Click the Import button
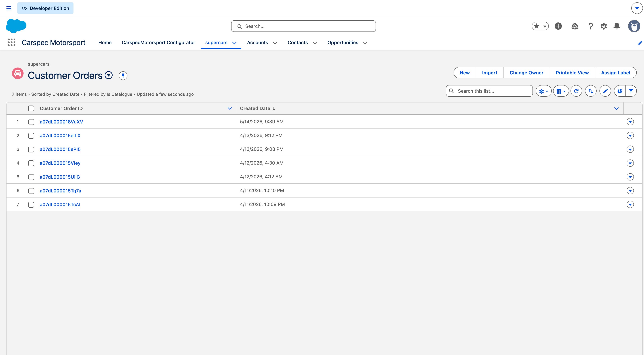Screen dimensions: 644x355 point(490,73)
